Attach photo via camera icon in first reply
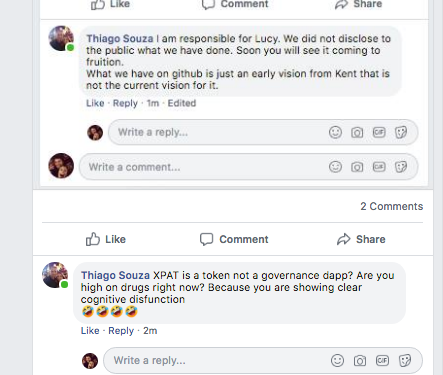This screenshot has height=375, width=443. click(357, 133)
